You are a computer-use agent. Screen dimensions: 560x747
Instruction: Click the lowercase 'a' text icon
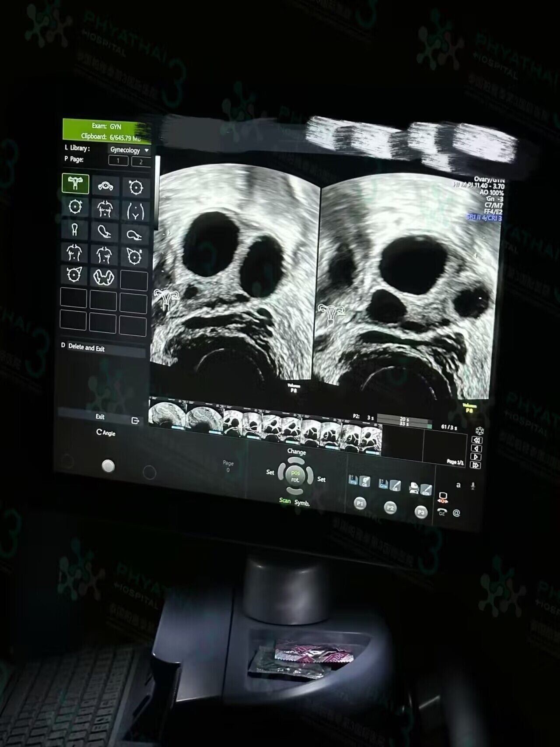(x=458, y=485)
